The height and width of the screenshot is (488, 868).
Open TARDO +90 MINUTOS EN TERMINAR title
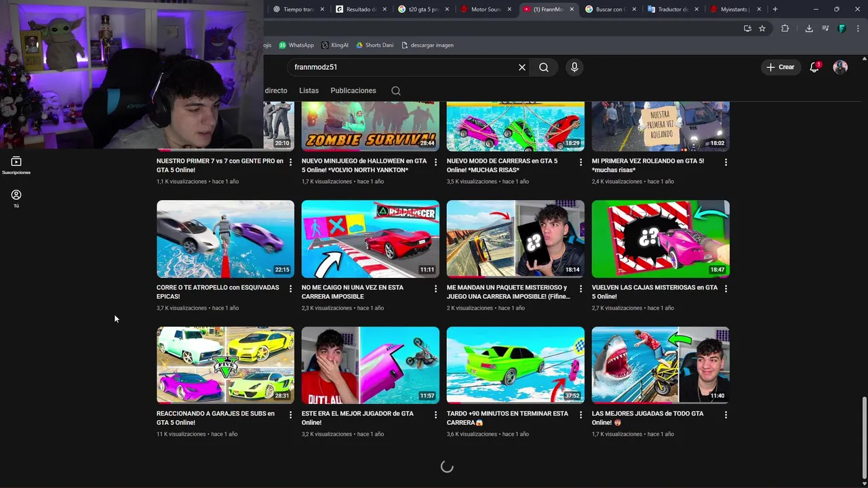tap(507, 418)
